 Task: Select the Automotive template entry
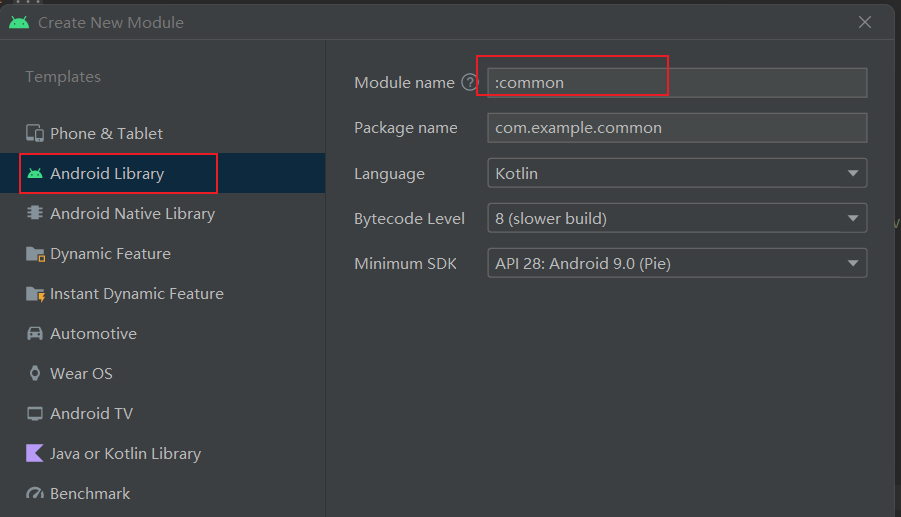pos(93,333)
